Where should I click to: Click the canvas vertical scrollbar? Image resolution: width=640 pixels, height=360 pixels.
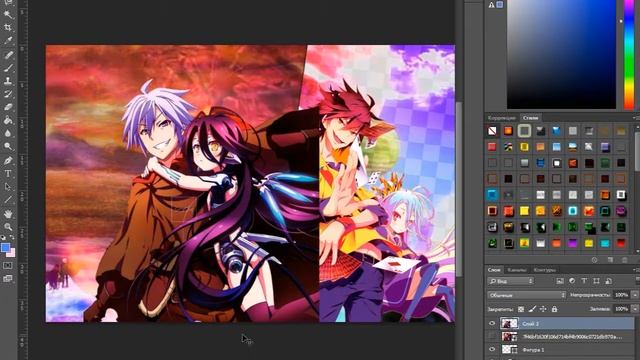459,188
